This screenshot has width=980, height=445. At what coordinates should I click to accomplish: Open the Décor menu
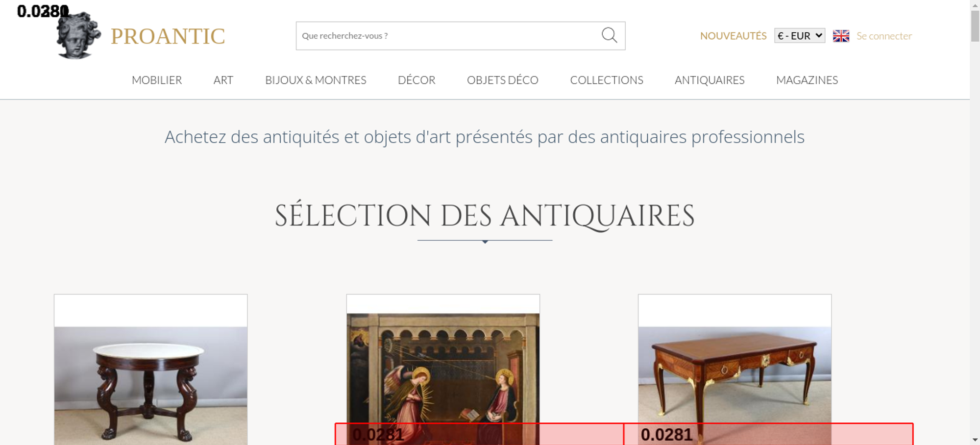pyautogui.click(x=416, y=80)
